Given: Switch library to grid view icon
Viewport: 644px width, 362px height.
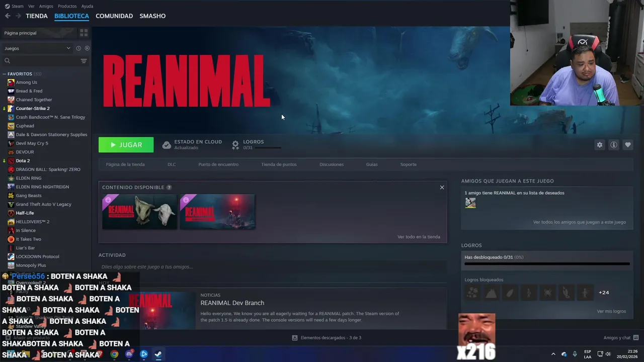Looking at the screenshot, I should coord(84,33).
